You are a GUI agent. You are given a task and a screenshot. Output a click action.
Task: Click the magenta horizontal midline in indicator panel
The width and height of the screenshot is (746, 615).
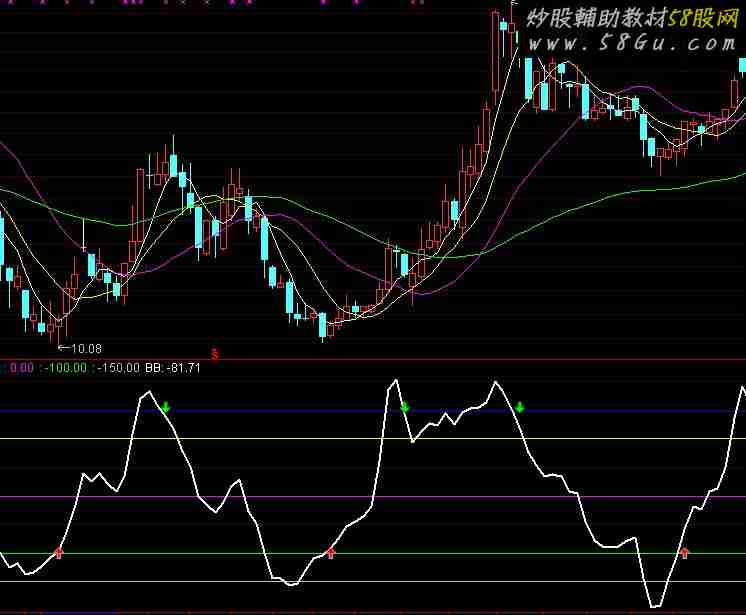[x=300, y=496]
